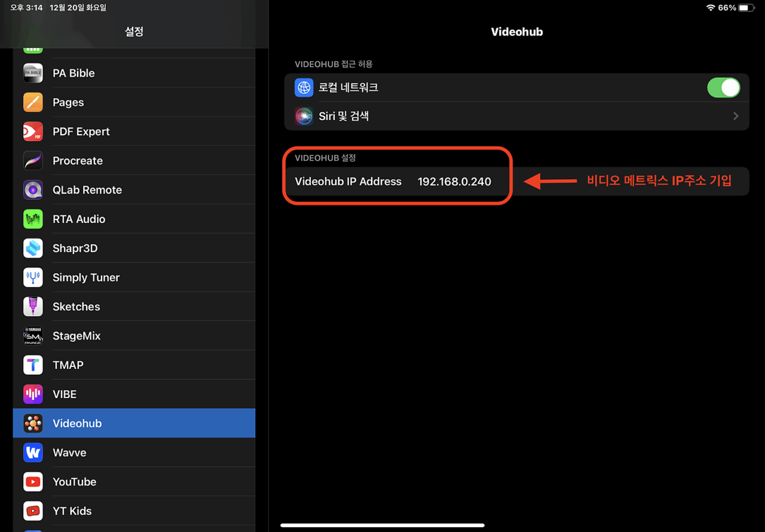Open Shapr3D settings label
Viewport: 765px width, 532px height.
pos(75,248)
